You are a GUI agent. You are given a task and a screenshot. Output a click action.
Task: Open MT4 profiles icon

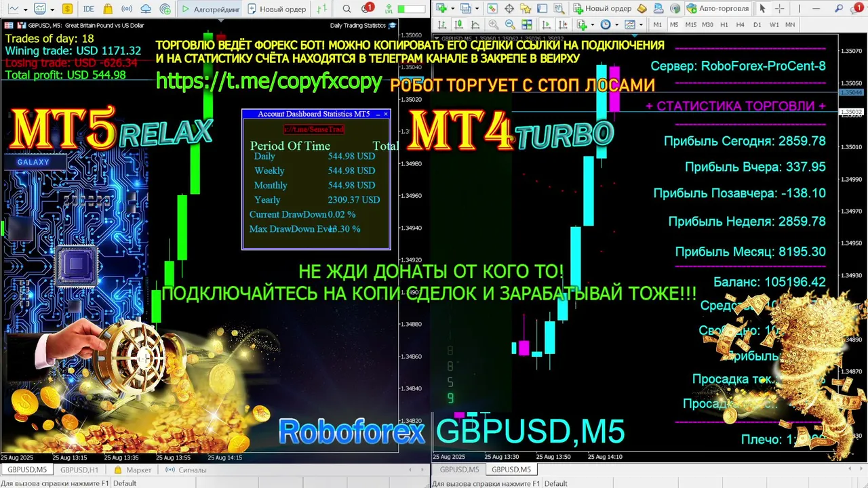point(465,8)
